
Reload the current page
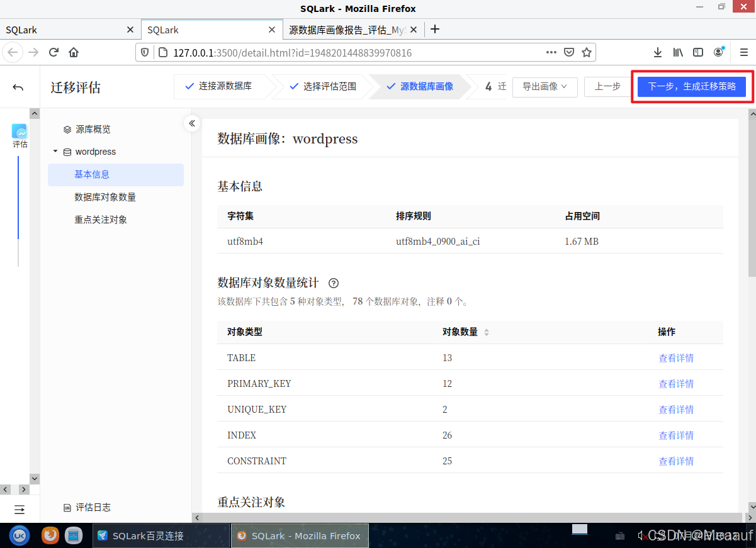pyautogui.click(x=54, y=52)
